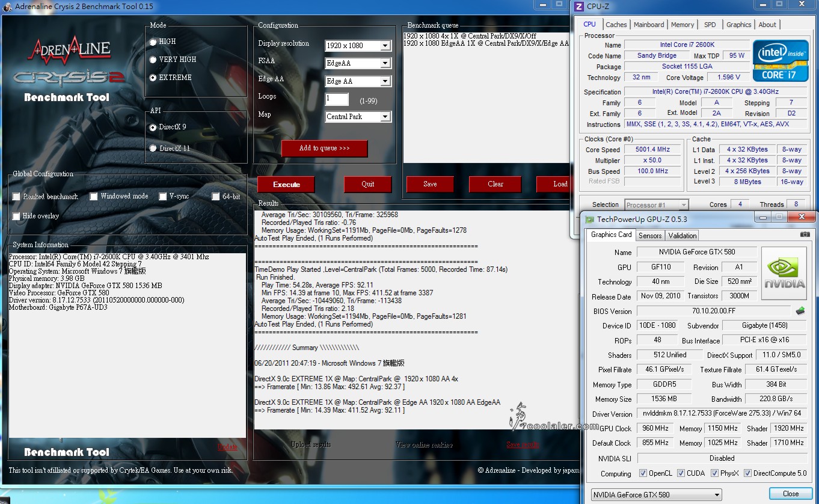Screen dimensions: 819x504
Task: Toggle V-sync checkbox
Action: [x=163, y=197]
